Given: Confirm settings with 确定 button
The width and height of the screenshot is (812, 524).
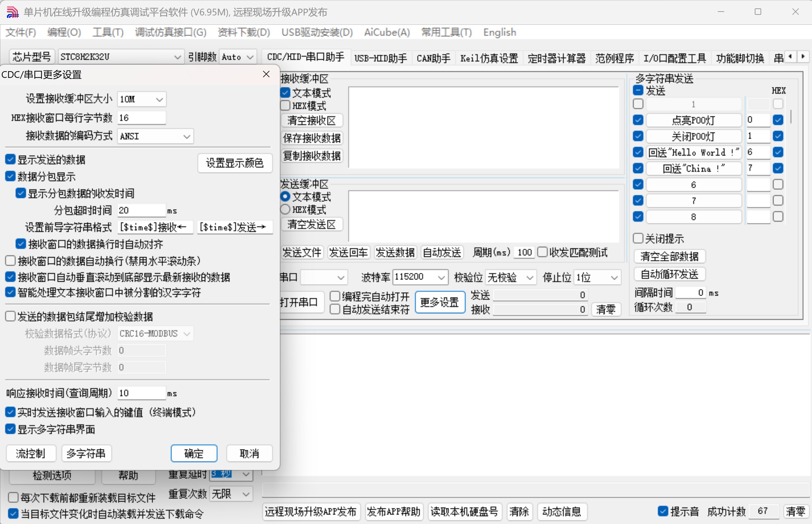Looking at the screenshot, I should (x=194, y=453).
